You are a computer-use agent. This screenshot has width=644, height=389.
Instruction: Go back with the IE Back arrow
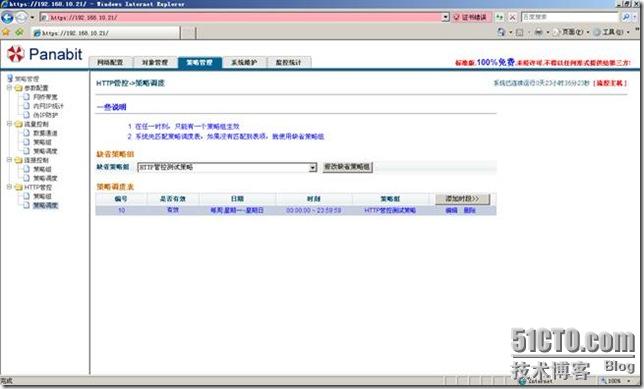7,17
